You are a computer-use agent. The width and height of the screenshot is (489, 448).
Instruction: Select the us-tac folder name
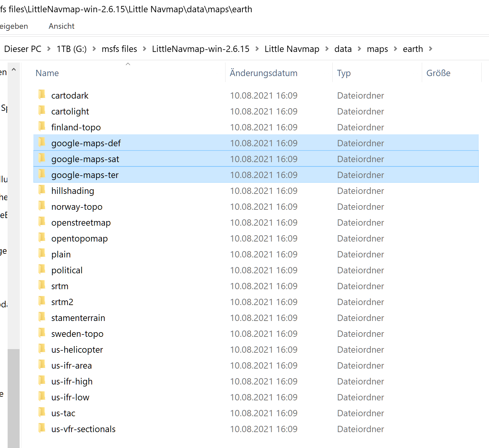click(x=63, y=413)
